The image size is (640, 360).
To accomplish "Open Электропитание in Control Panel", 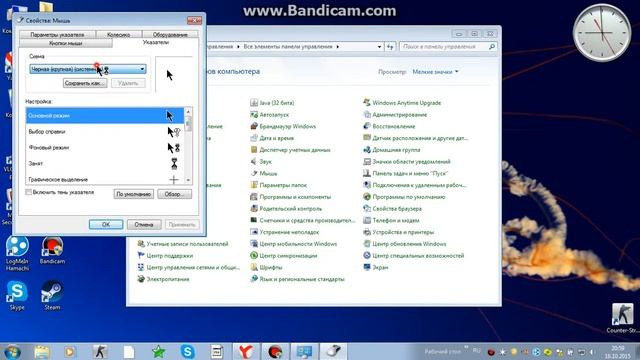I will point(163,279).
